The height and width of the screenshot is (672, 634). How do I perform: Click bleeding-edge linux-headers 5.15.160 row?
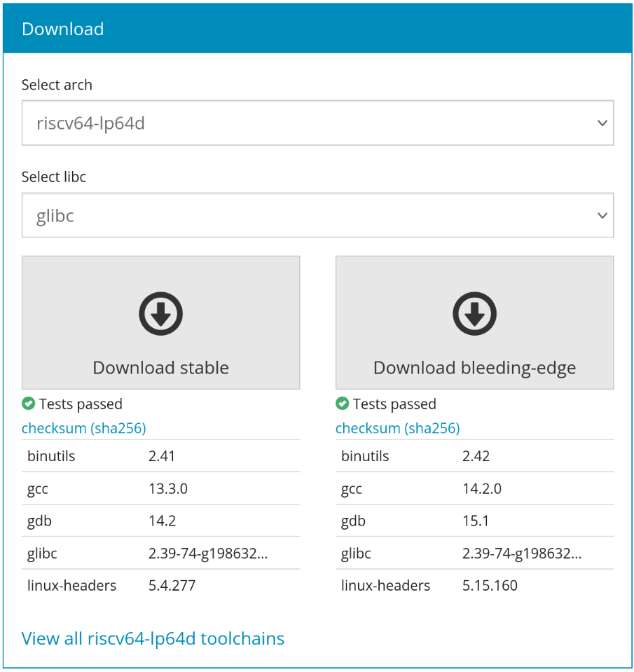pos(475,585)
